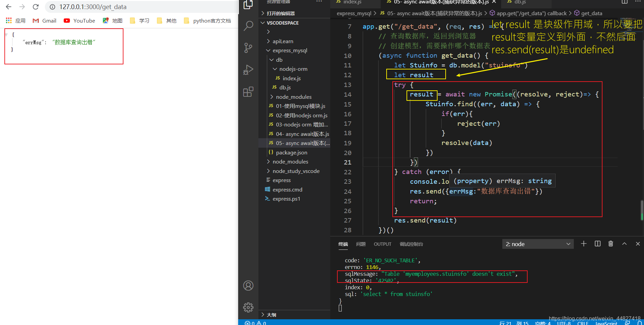Select the 问题 problems panel tab
644x325 pixels.
[x=361, y=244]
